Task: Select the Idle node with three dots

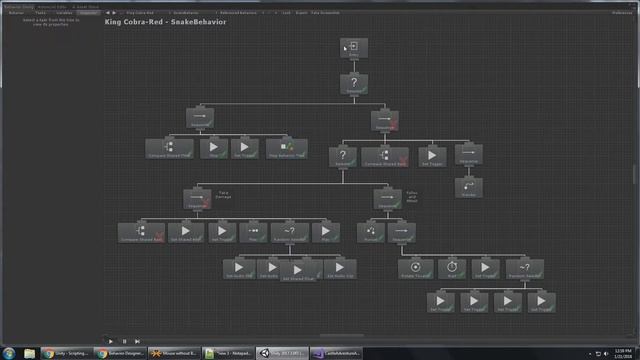Action: 253,233
